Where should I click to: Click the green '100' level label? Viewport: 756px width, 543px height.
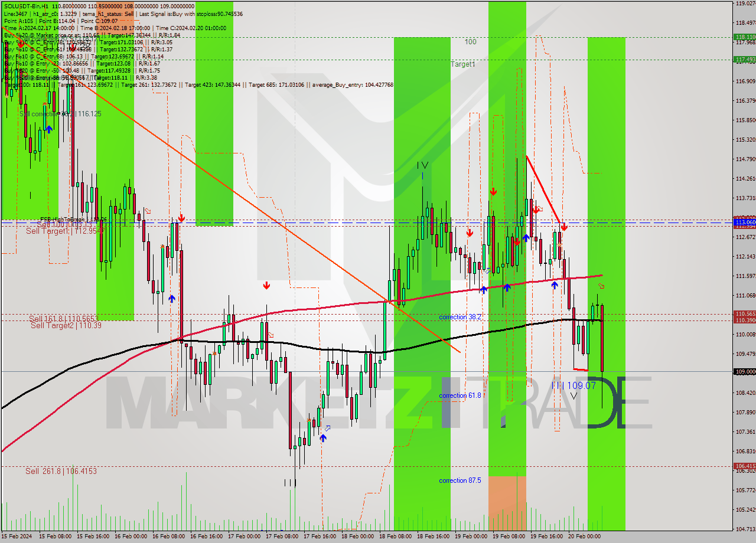pyautogui.click(x=470, y=42)
